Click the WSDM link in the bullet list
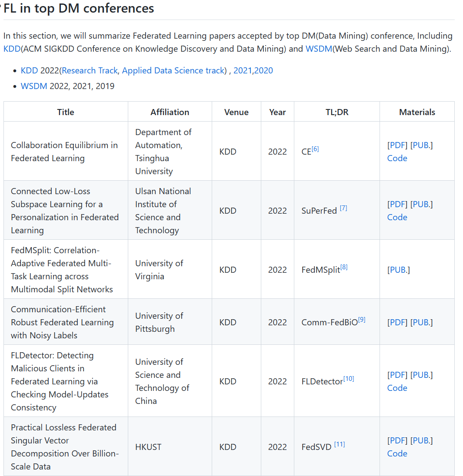 tap(34, 86)
